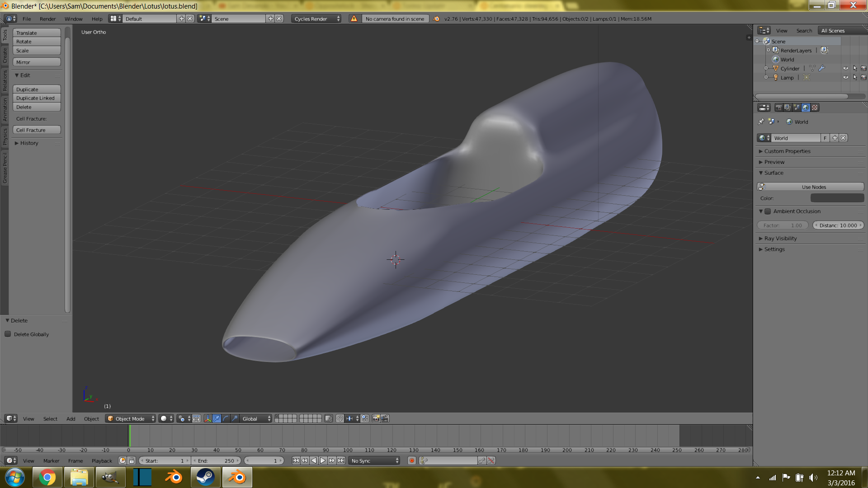Image resolution: width=868 pixels, height=488 pixels.
Task: Click the Lamp data icon in outliner
Action: [807, 77]
